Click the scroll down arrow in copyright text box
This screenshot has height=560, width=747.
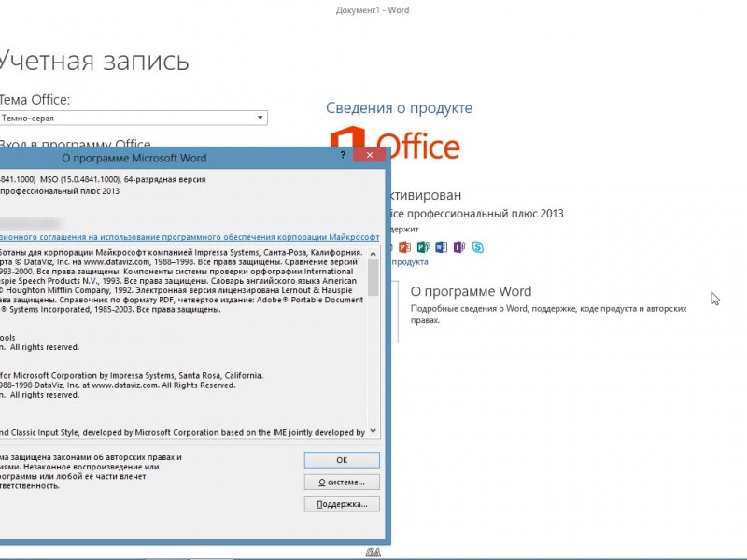click(373, 431)
